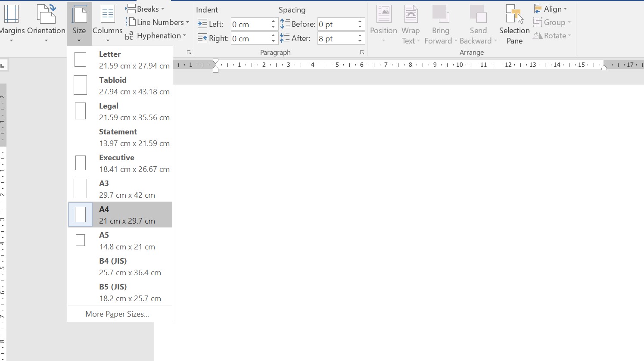This screenshot has height=361, width=644.
Task: Open the Align dropdown menu
Action: point(551,9)
